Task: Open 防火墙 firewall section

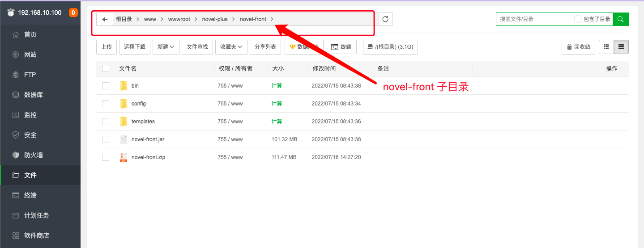Action: click(40, 155)
